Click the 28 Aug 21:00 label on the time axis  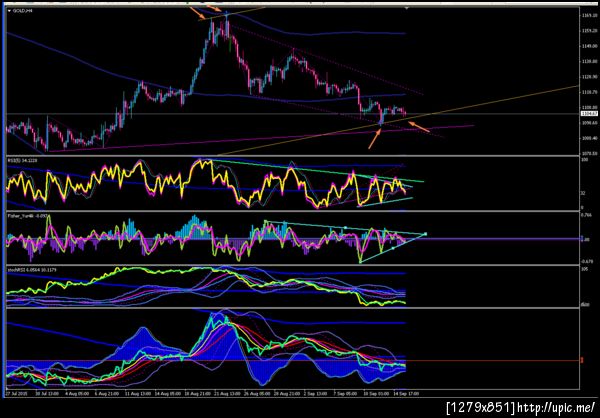click(x=285, y=393)
